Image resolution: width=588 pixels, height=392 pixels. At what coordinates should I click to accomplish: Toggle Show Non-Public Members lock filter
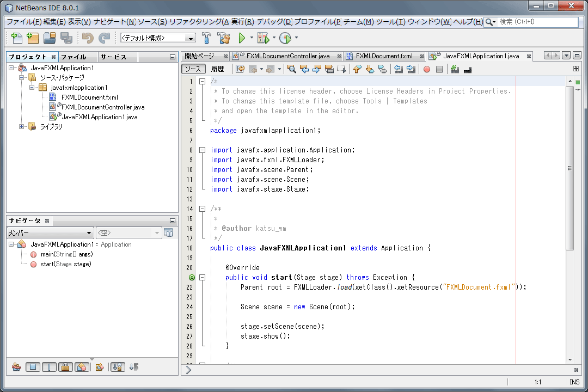[x=65, y=367]
